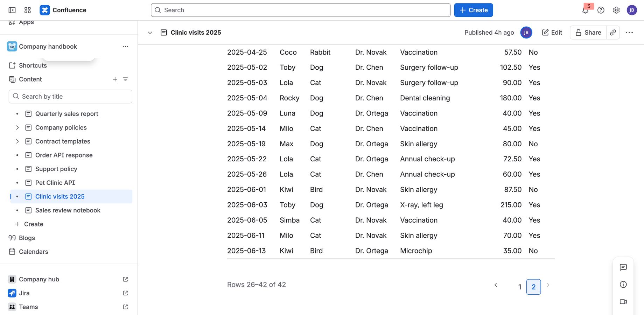This screenshot has width=644, height=315.
Task: Open Company hub external link icon
Action: point(125,279)
